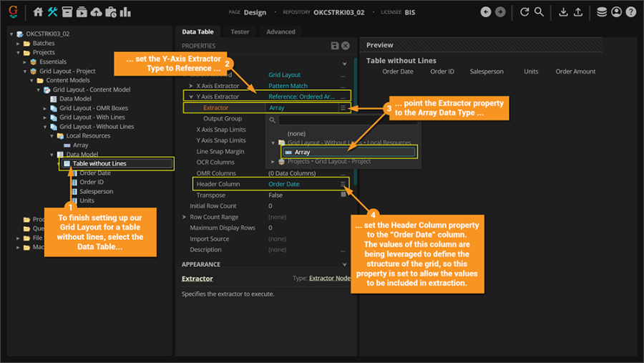Open the Home page icon

click(38, 12)
